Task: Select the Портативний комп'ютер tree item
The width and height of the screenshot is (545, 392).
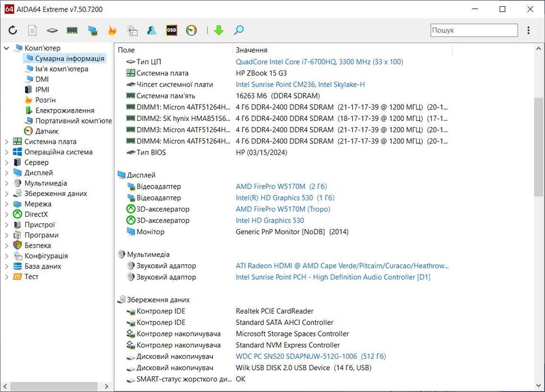Action: tap(73, 121)
